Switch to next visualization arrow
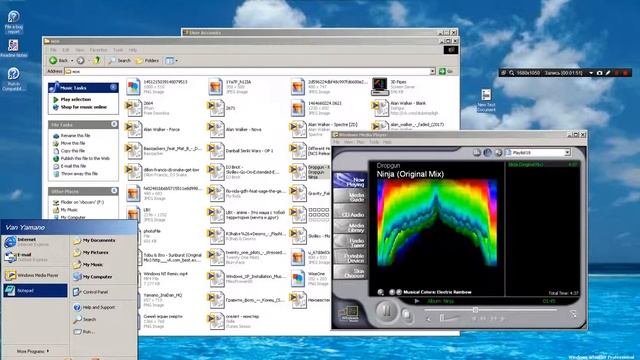Viewport: 640px width, 360px height. (x=398, y=292)
